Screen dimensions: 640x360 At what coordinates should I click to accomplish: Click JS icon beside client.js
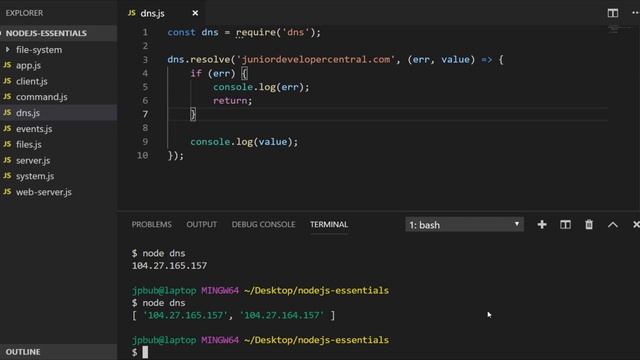coord(7,81)
